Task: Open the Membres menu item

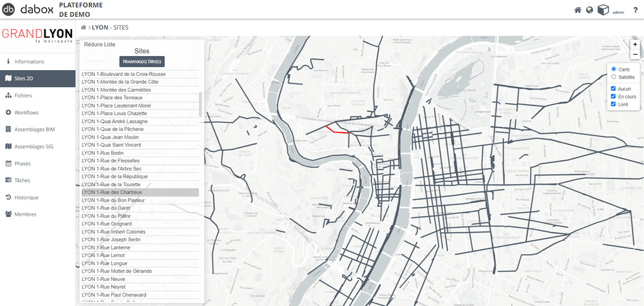Action: pyautogui.click(x=37, y=215)
